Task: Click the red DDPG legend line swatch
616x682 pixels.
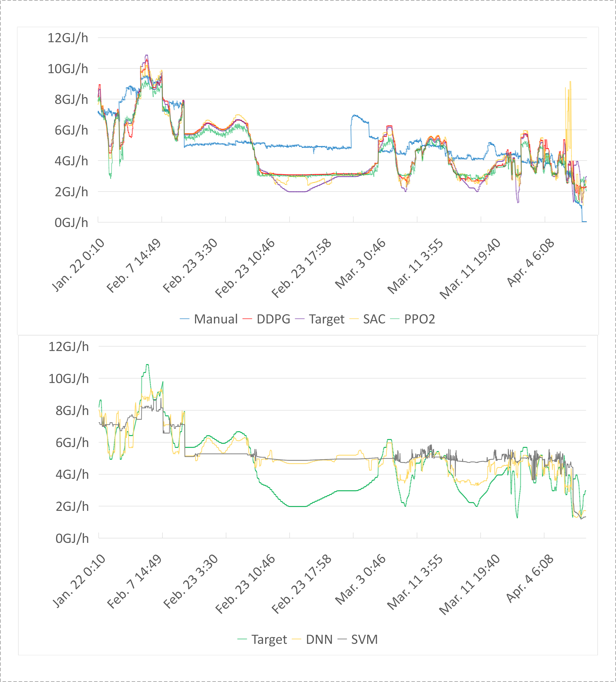Action: click(x=247, y=319)
